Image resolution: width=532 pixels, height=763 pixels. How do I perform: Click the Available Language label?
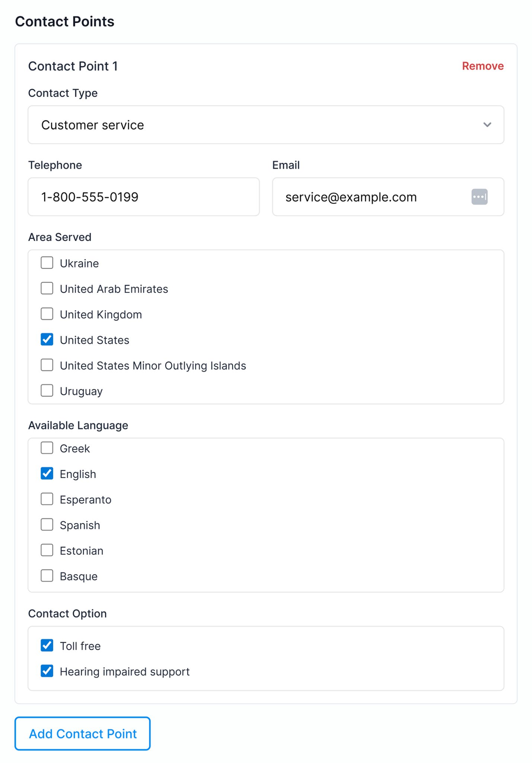point(78,425)
